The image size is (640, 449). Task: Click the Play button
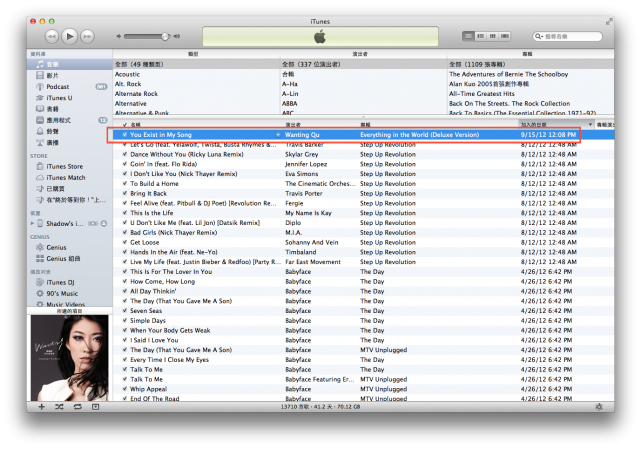[70, 36]
